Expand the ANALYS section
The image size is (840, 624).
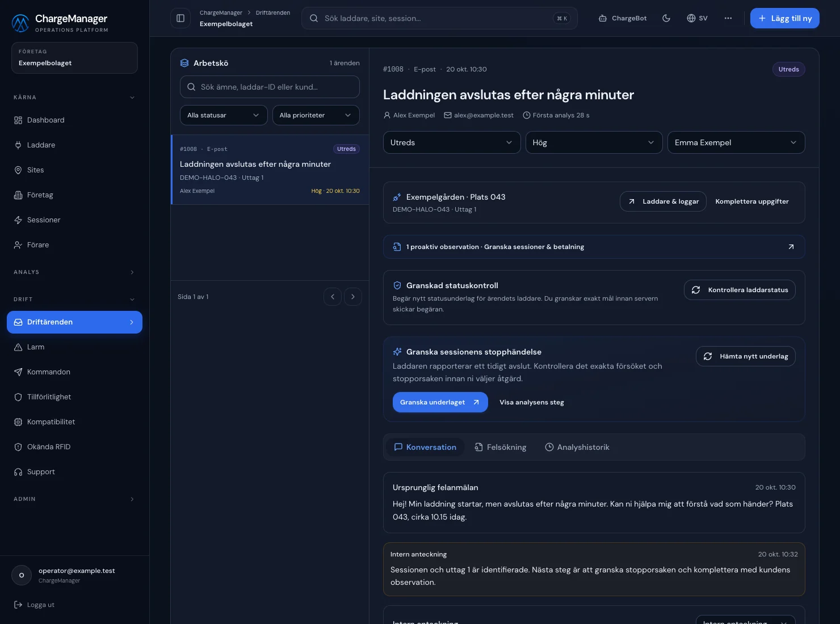pyautogui.click(x=74, y=272)
